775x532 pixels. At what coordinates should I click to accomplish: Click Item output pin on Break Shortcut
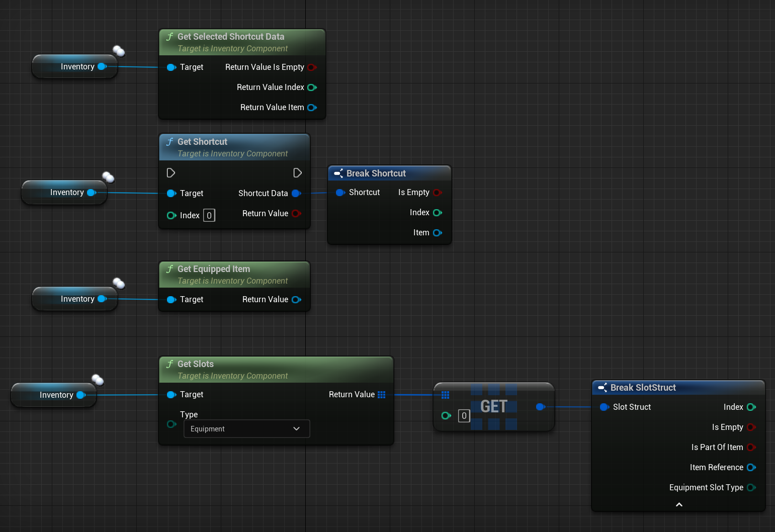438,233
